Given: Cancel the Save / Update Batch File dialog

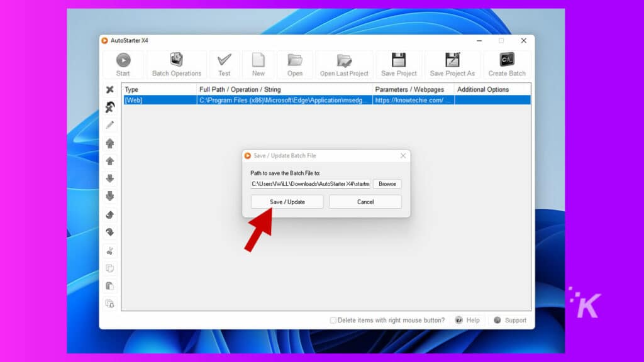Looking at the screenshot, I should 365,202.
